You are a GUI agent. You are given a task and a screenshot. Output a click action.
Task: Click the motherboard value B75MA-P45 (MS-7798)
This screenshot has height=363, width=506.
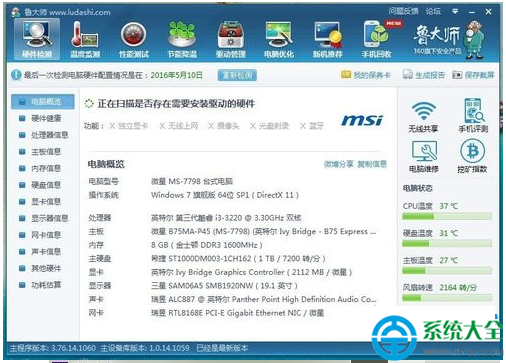click(264, 231)
